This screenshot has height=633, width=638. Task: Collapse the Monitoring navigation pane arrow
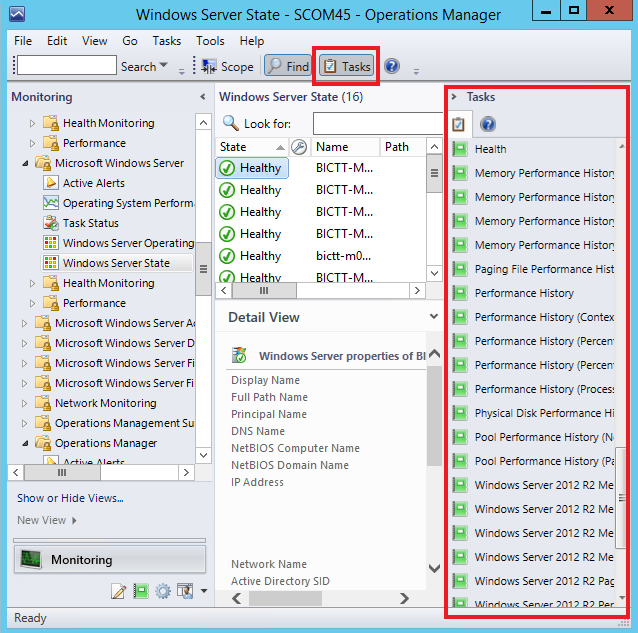pyautogui.click(x=203, y=97)
